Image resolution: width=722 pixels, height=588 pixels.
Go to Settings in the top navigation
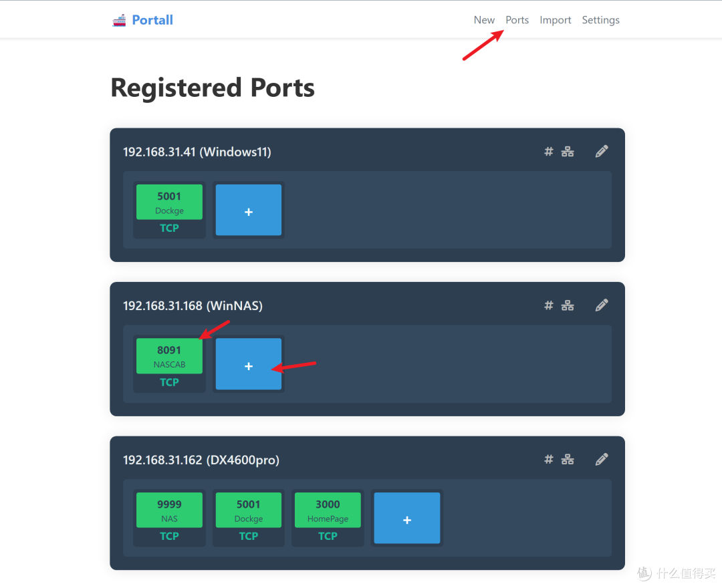coord(600,20)
